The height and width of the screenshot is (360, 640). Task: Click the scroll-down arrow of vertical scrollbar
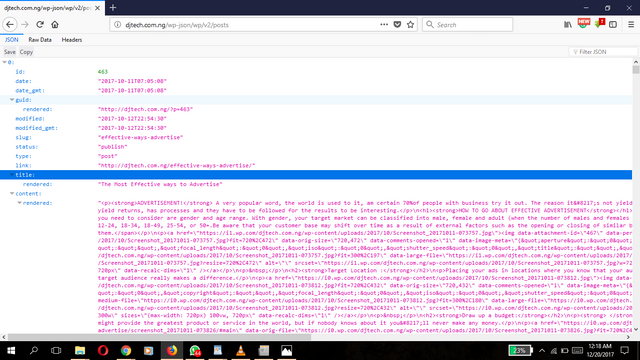click(636, 329)
